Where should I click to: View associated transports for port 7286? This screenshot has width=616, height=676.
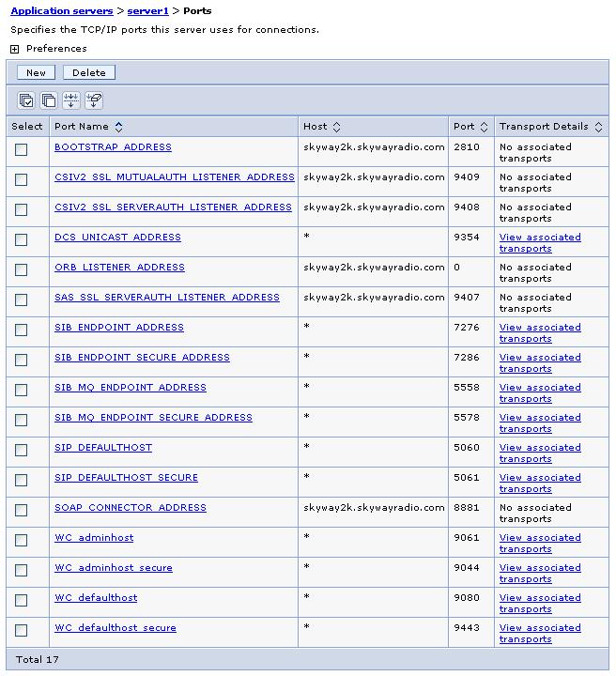[x=540, y=363]
